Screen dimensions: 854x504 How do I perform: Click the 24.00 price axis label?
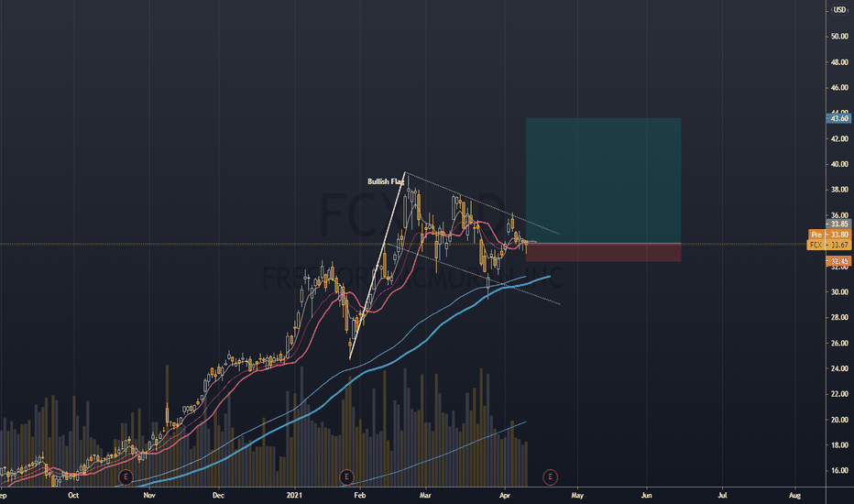(839, 368)
